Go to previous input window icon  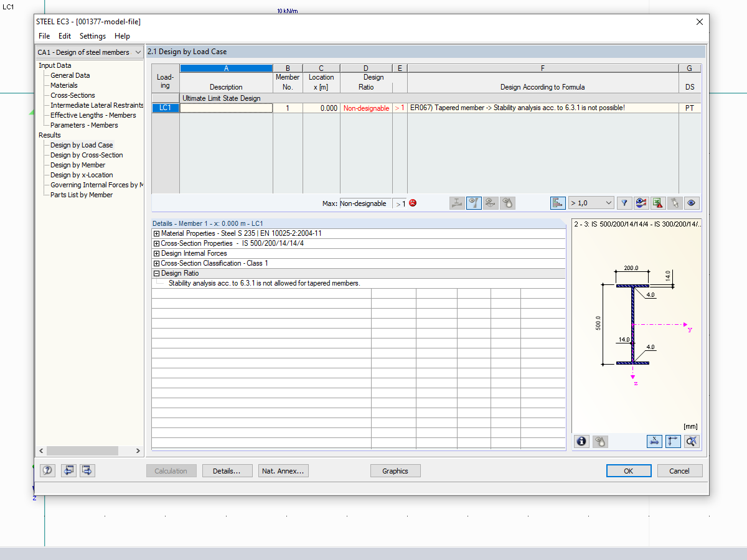[x=68, y=470]
